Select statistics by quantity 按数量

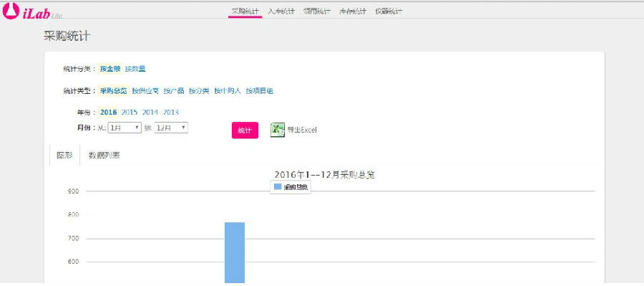coord(135,69)
